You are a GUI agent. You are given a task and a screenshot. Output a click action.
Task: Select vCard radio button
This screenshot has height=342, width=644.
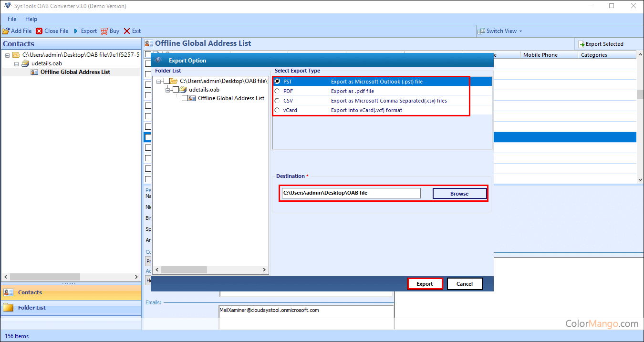[277, 110]
